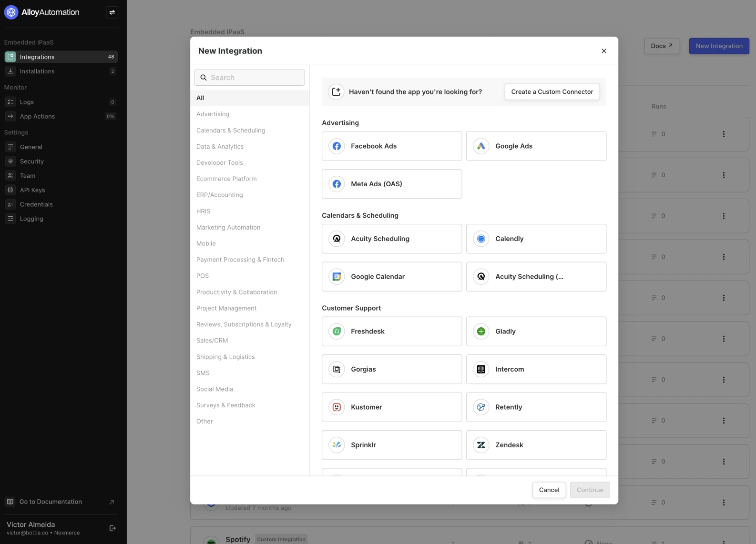Click the Facebook Ads logo icon

(x=337, y=146)
